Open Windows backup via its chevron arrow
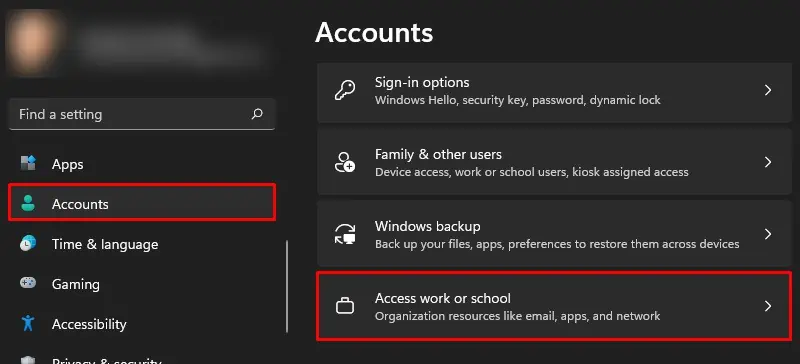The image size is (800, 364). (767, 234)
